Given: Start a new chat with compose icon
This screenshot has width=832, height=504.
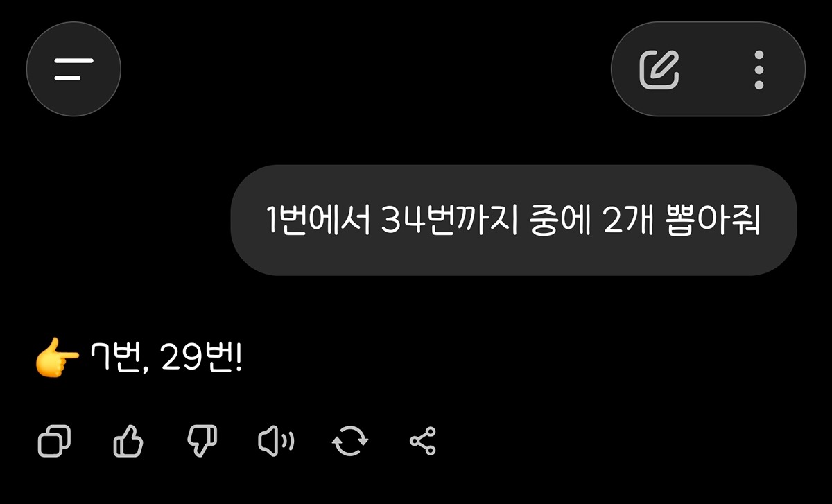Looking at the screenshot, I should pos(659,69).
